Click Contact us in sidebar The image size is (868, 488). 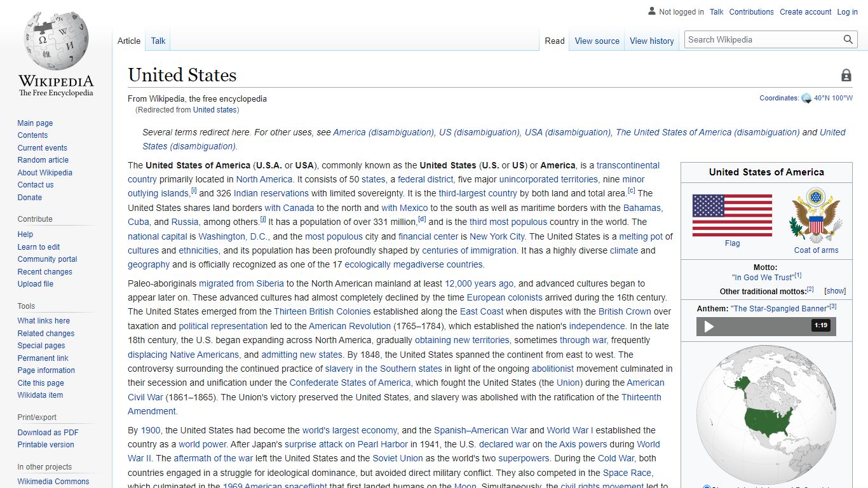click(x=36, y=185)
